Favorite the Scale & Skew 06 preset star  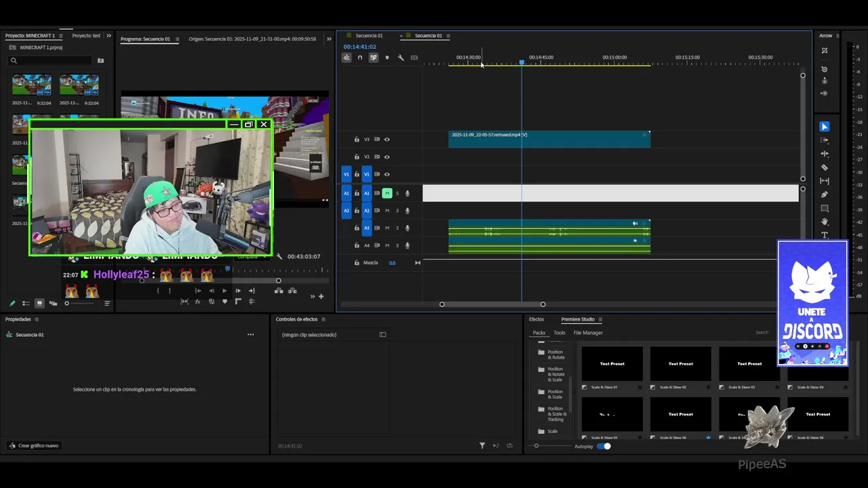pyautogui.click(x=708, y=438)
